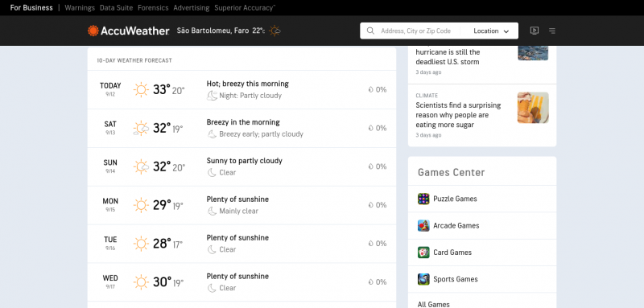Image resolution: width=644 pixels, height=308 pixels.
Task: Click the partly cloudy icon in SAT row
Action: 141,128
